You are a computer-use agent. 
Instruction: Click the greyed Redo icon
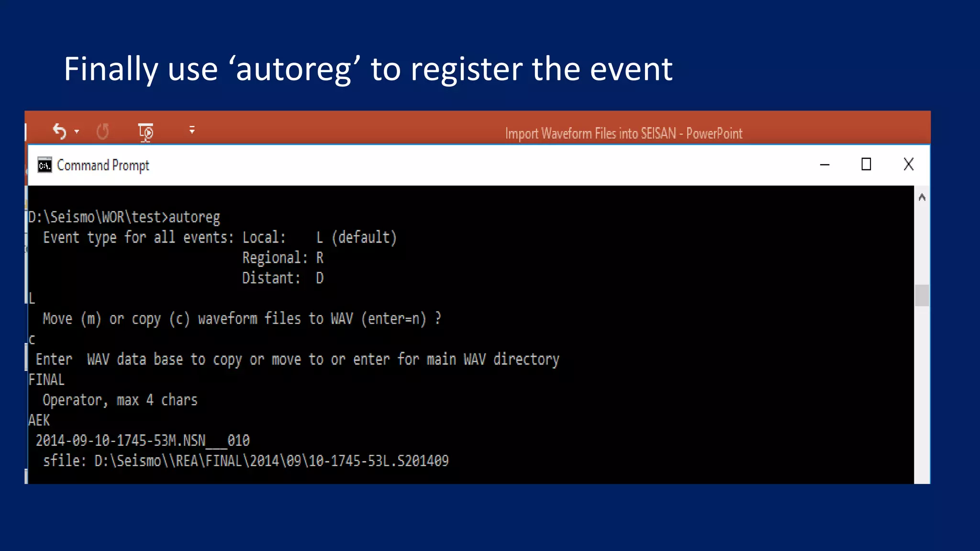pyautogui.click(x=102, y=131)
